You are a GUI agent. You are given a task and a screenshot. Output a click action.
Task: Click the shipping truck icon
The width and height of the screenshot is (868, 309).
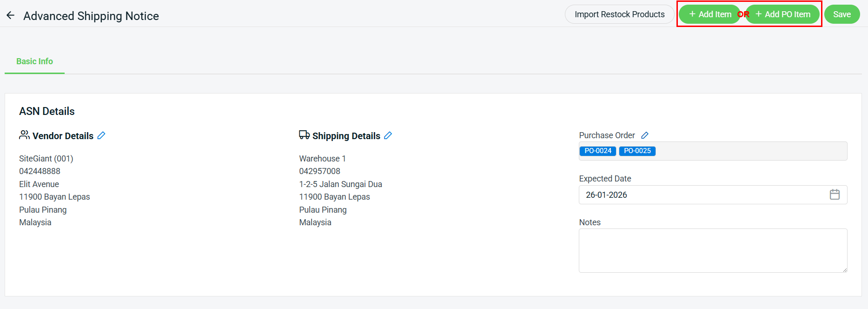pos(304,135)
